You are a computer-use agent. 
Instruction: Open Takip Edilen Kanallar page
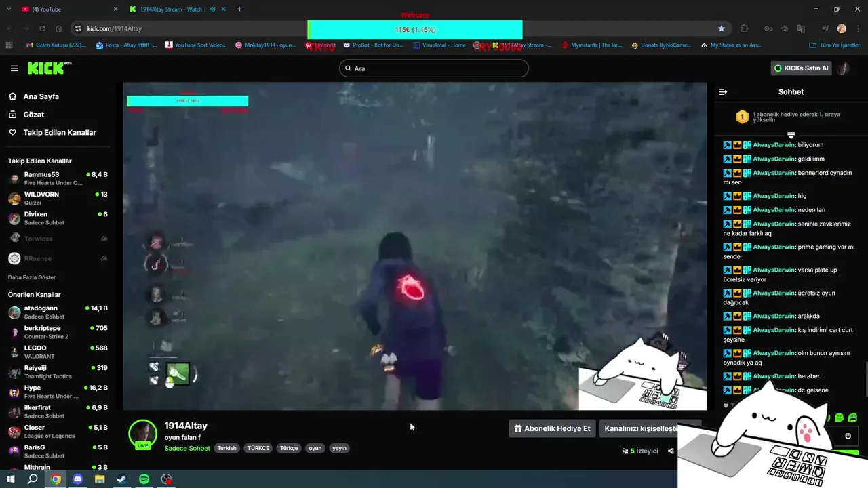coord(60,132)
